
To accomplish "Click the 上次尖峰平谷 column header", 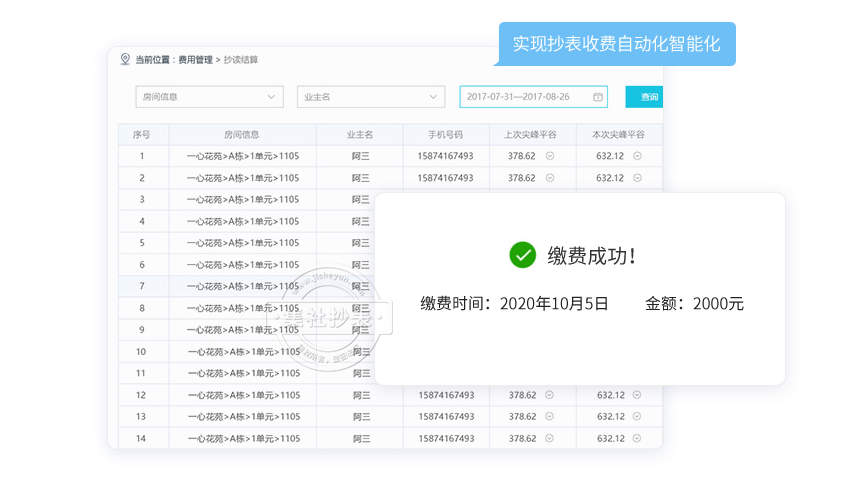I will click(531, 134).
